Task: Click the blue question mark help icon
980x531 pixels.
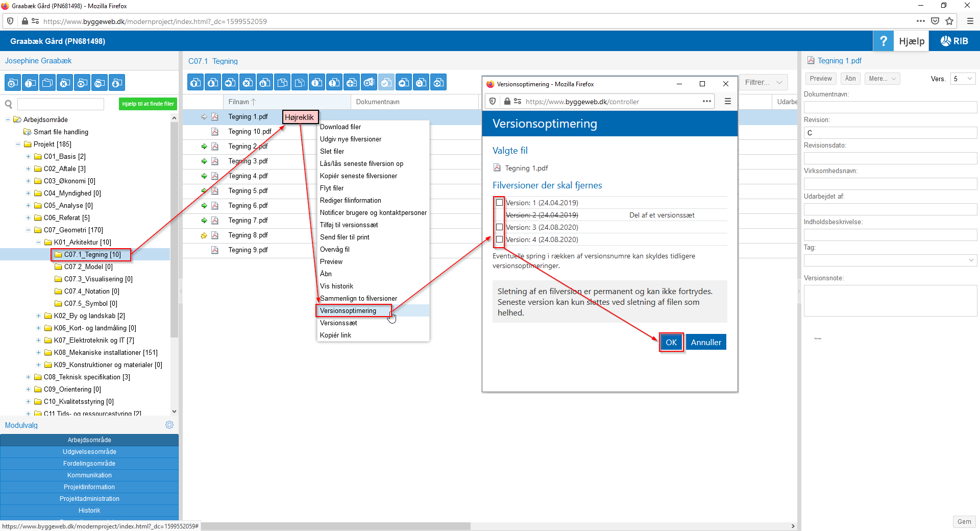Action: (x=883, y=41)
